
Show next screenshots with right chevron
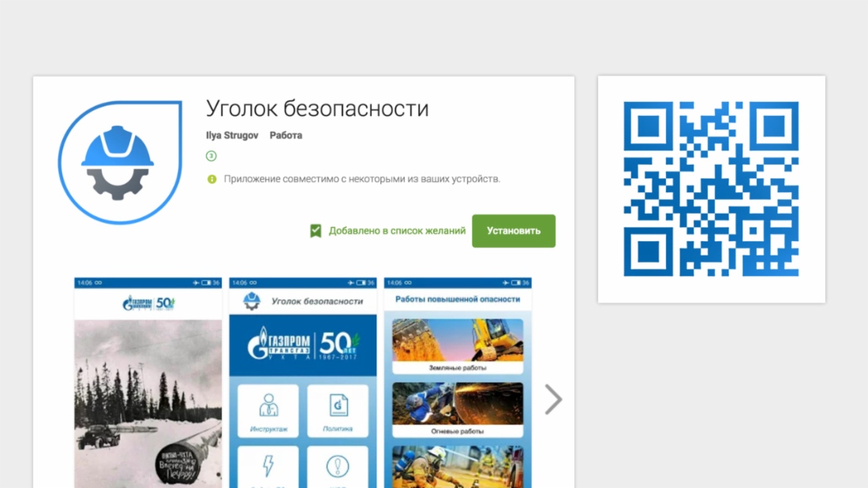tap(553, 399)
